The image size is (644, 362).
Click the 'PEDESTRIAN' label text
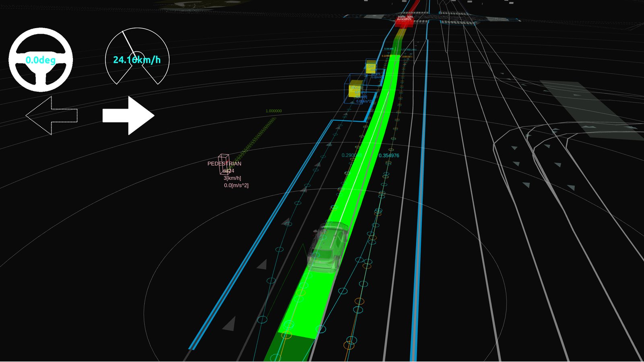[224, 164]
